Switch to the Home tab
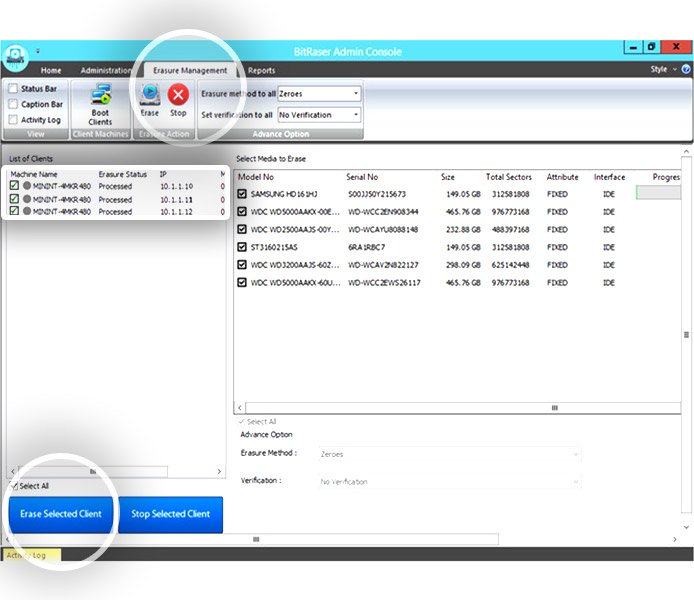694x600 pixels. 51,70
